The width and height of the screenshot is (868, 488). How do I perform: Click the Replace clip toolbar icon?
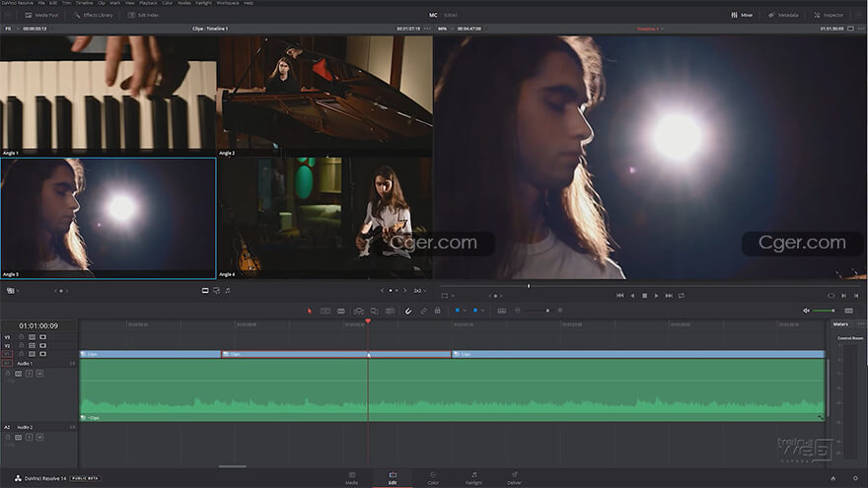[391, 311]
